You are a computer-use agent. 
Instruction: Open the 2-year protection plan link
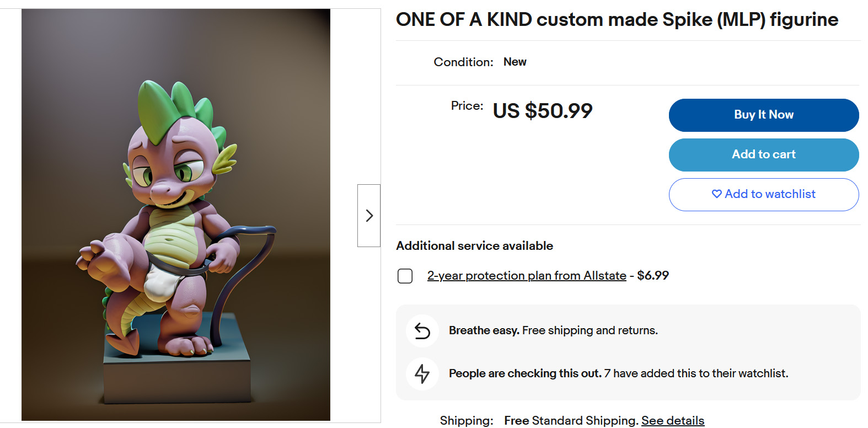point(527,276)
